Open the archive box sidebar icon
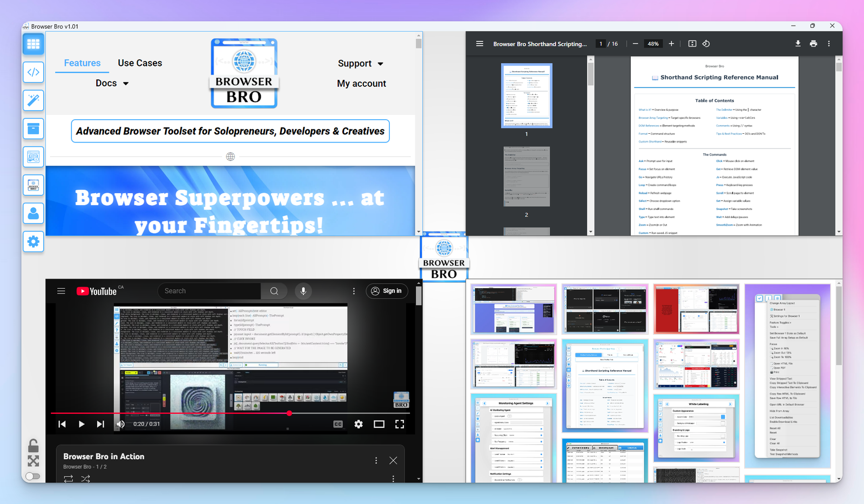This screenshot has height=504, width=864. point(33,129)
